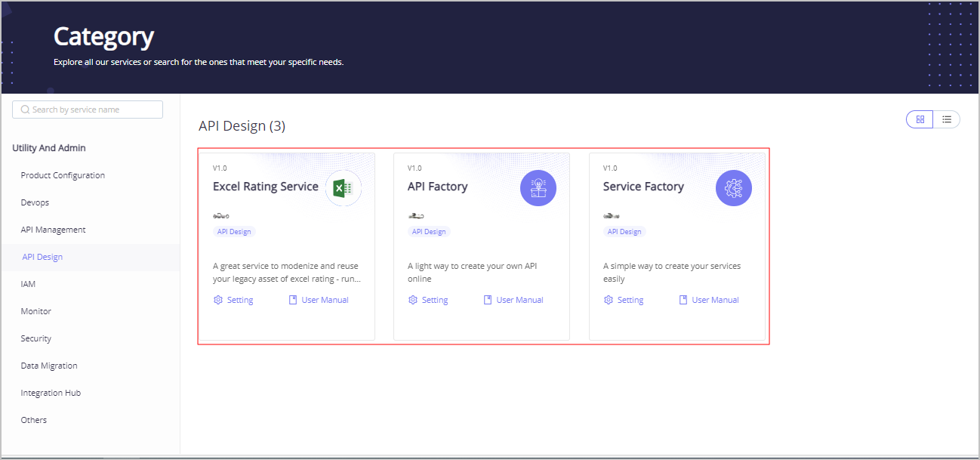The image size is (980, 460).
Task: Click the search magnifier icon
Action: (25, 110)
